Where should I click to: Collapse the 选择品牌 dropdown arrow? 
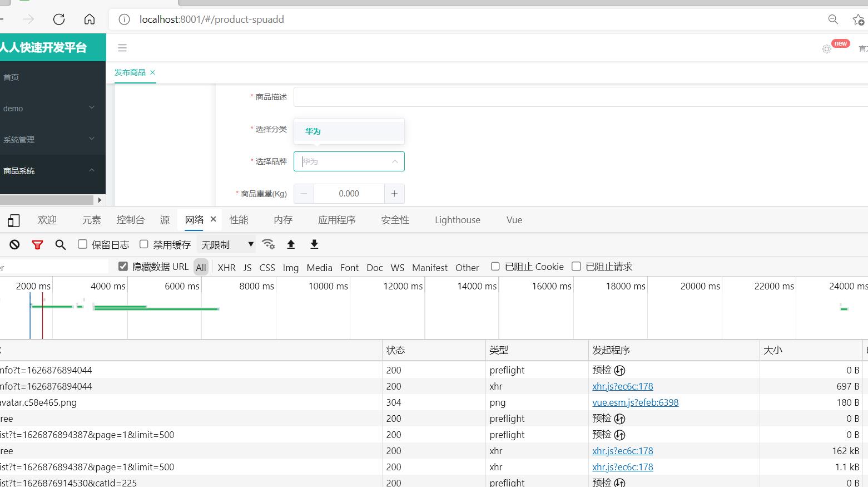click(x=395, y=161)
